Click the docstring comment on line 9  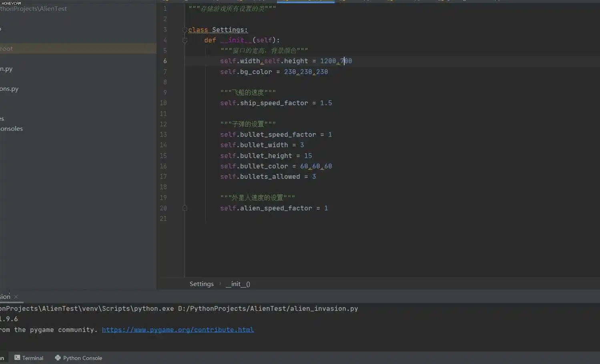tap(248, 93)
